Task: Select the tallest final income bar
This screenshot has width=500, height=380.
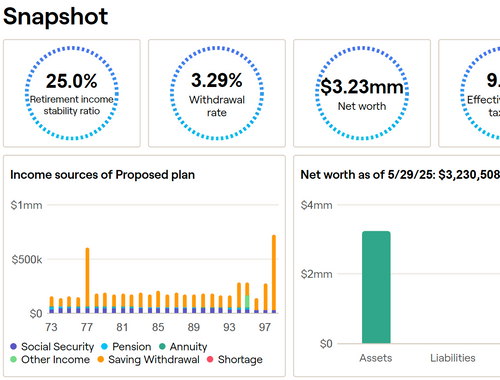Action: pyautogui.click(x=274, y=274)
